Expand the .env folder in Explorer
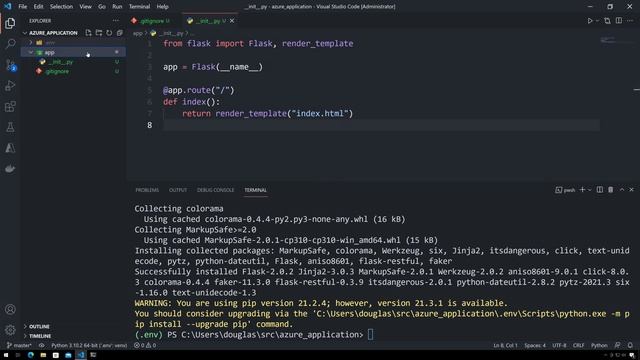The height and width of the screenshot is (360, 640). click(31, 42)
